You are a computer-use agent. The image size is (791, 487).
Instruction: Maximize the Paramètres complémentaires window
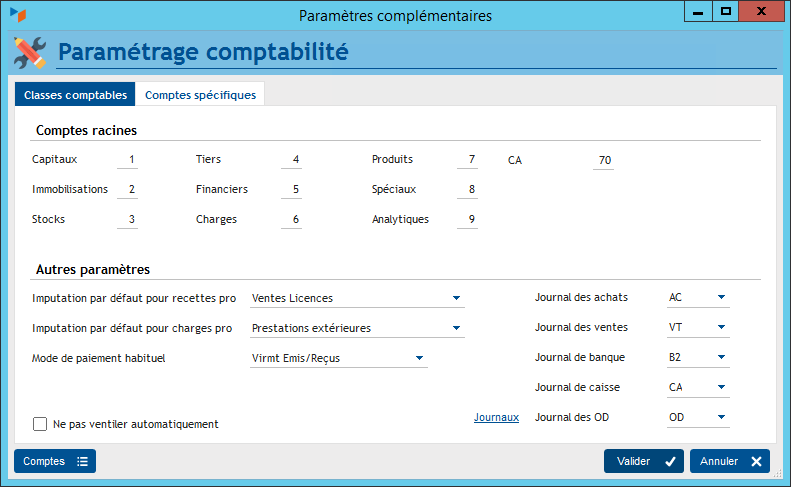tap(727, 12)
